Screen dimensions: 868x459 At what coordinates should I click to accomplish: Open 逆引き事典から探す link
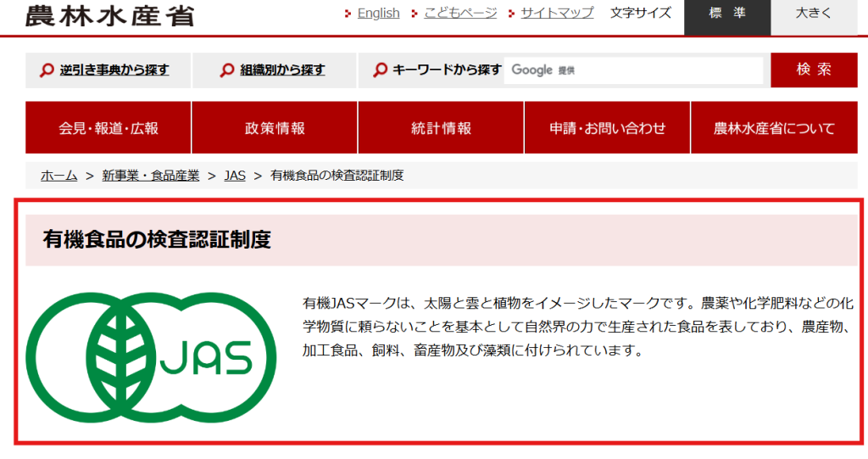(x=114, y=70)
